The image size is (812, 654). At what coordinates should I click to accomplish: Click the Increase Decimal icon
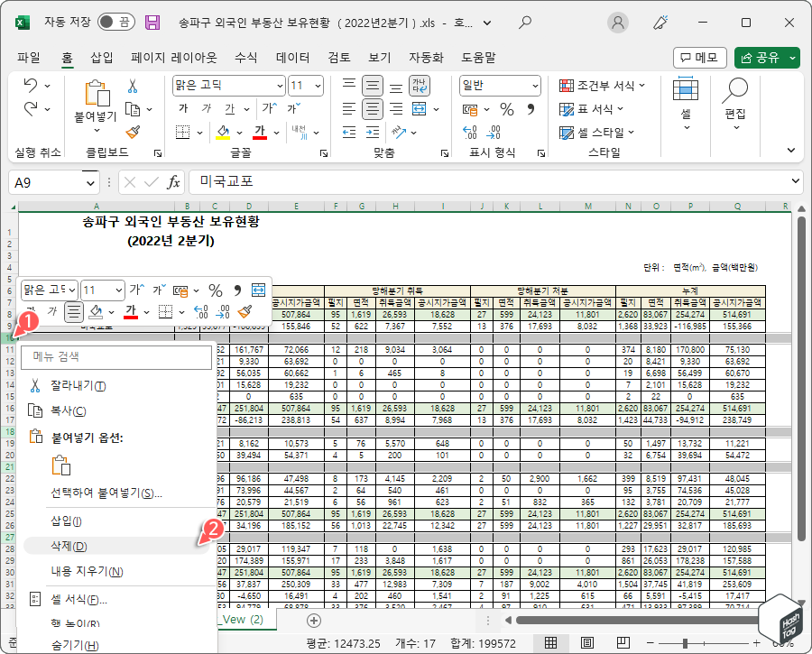pos(470,132)
